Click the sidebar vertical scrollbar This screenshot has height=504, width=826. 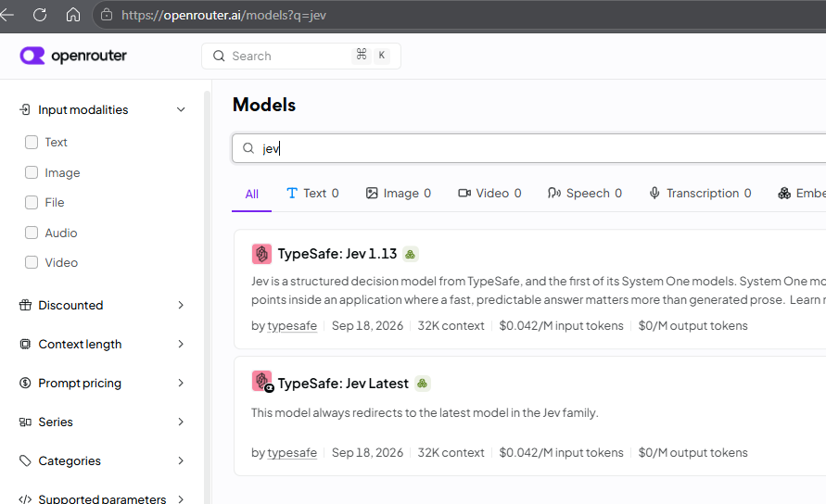(207, 295)
